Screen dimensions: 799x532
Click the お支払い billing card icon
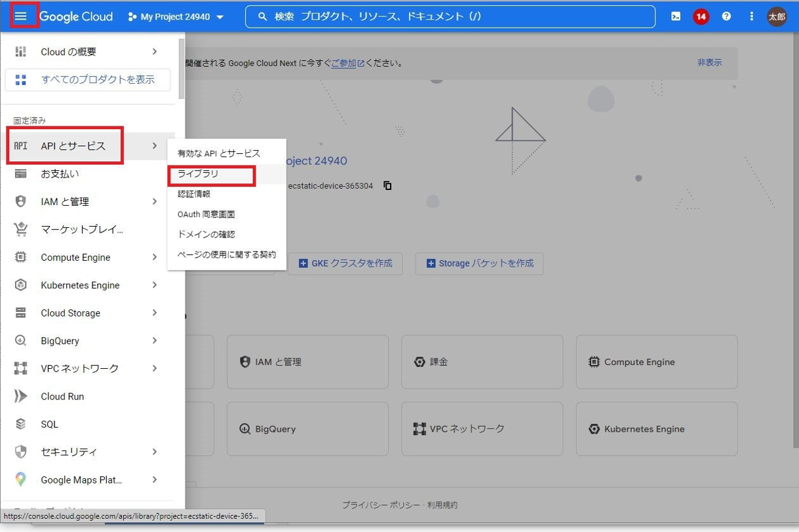click(x=21, y=174)
